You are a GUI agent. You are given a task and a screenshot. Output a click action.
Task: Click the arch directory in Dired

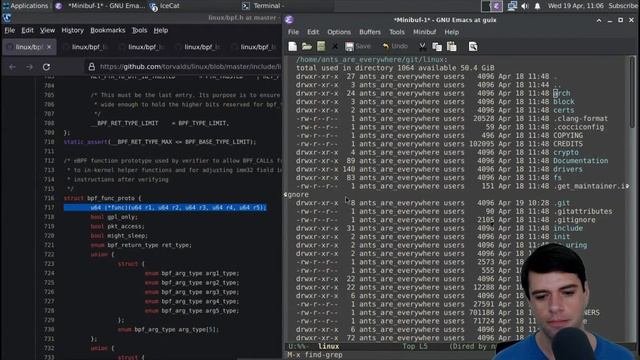562,93
